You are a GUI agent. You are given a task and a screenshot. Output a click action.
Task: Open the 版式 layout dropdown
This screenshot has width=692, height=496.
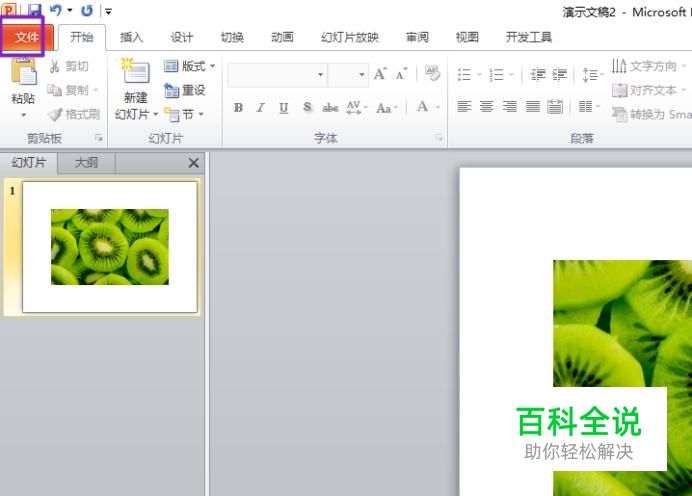click(x=189, y=66)
